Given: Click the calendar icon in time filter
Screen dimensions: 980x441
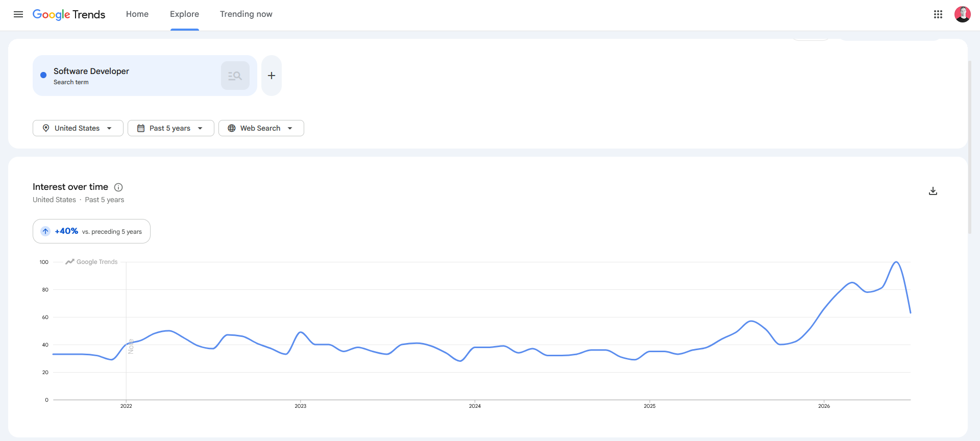Looking at the screenshot, I should (x=141, y=128).
